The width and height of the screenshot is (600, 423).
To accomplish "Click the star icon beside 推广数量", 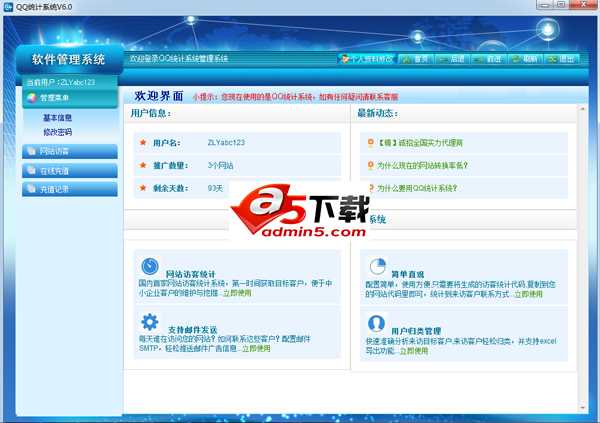I will coord(143,165).
